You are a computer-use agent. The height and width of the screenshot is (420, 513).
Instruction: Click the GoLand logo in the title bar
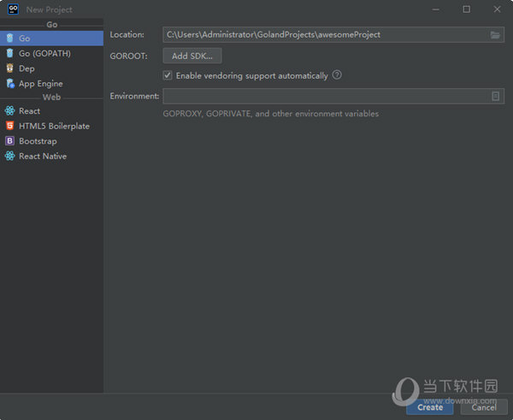coord(13,9)
